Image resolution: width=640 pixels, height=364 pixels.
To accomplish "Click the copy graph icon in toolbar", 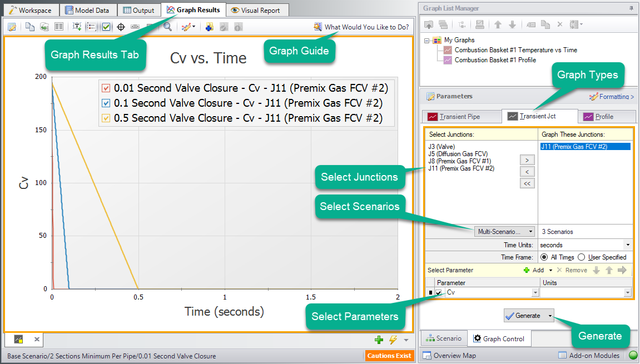I will coord(29,27).
